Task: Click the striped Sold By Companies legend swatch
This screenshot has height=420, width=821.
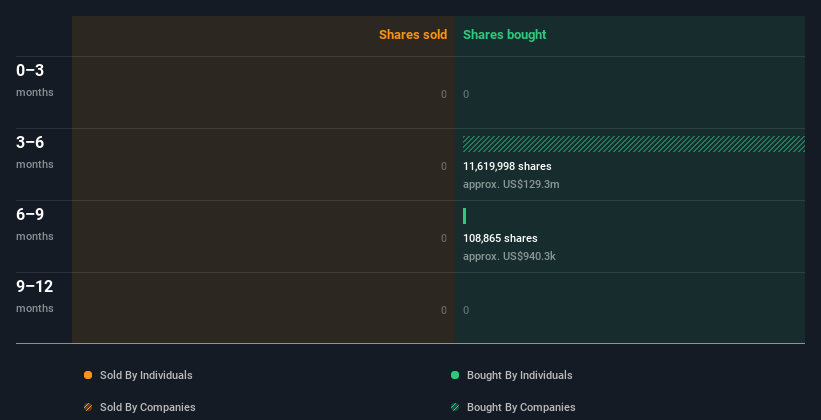Action: pyautogui.click(x=88, y=407)
